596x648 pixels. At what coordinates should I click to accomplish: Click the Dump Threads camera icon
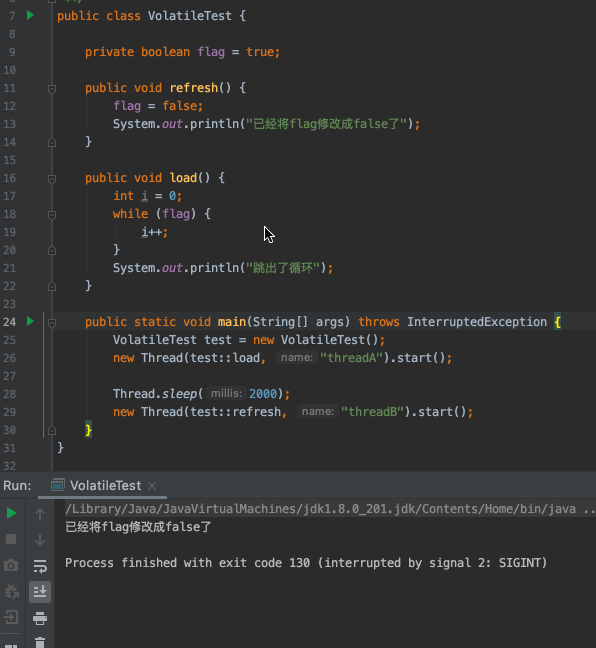(11, 565)
